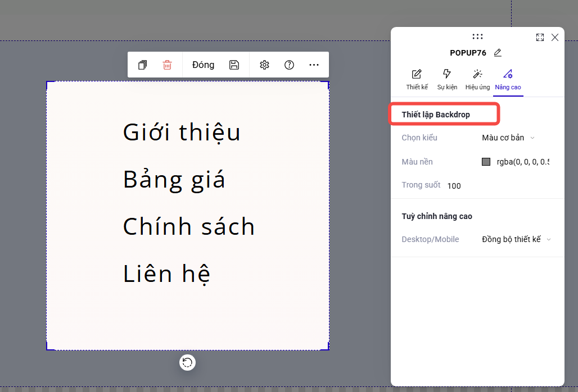Switch to the Thiết kế tab

[417, 80]
